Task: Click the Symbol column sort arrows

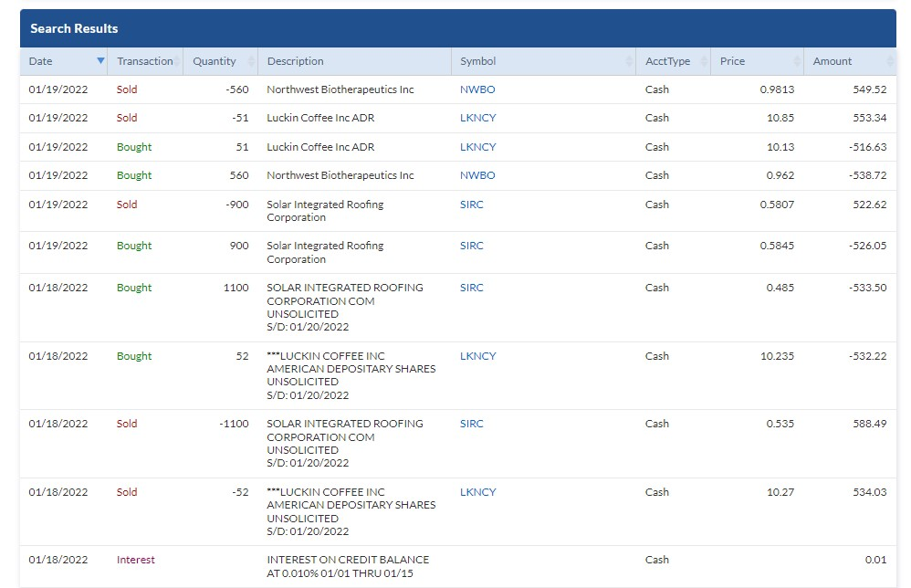Action: [x=628, y=61]
